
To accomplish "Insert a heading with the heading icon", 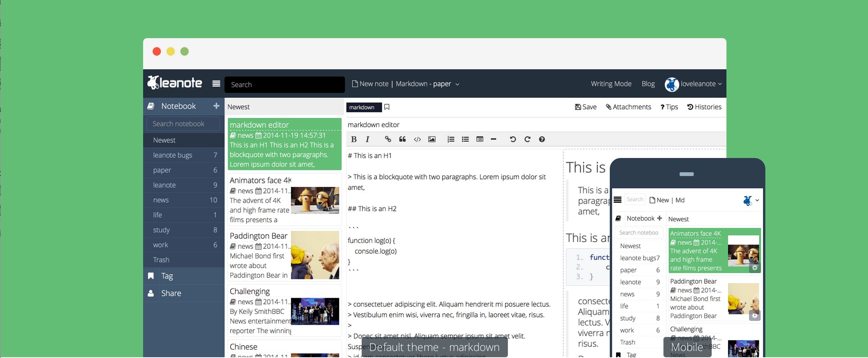I will (479, 139).
